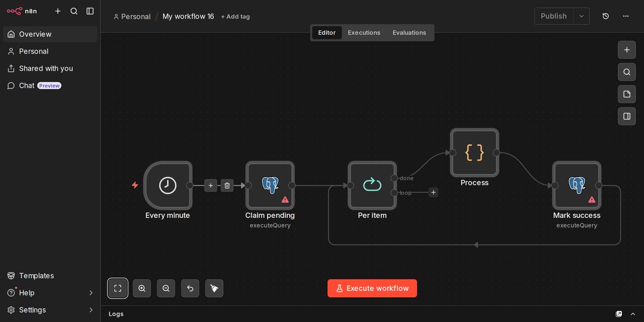Expand the Help menu
The height and width of the screenshot is (322, 644).
coord(50,293)
